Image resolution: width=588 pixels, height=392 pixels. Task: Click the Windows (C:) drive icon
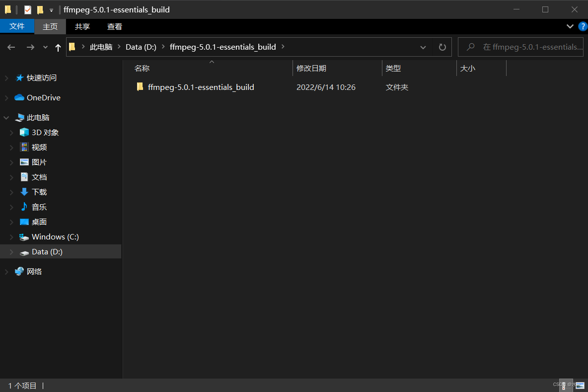coord(24,237)
